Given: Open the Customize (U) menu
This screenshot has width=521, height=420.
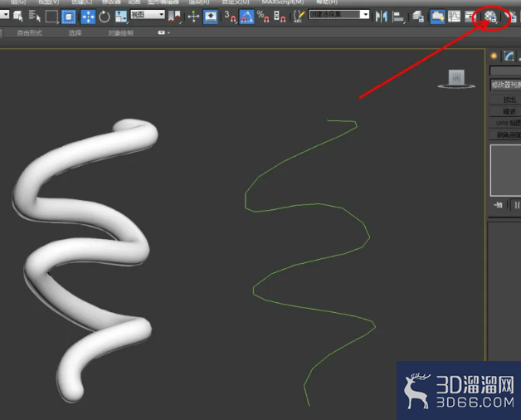Looking at the screenshot, I should (x=236, y=2).
